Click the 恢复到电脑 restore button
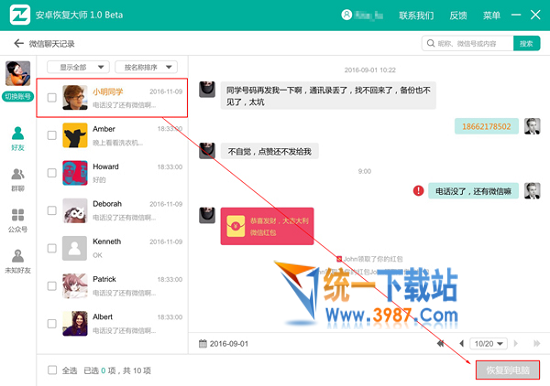 click(508, 370)
